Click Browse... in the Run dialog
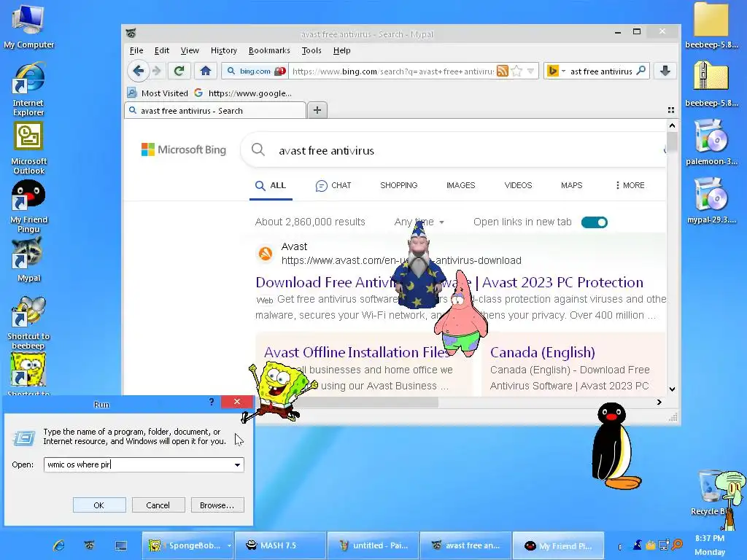 tap(217, 505)
